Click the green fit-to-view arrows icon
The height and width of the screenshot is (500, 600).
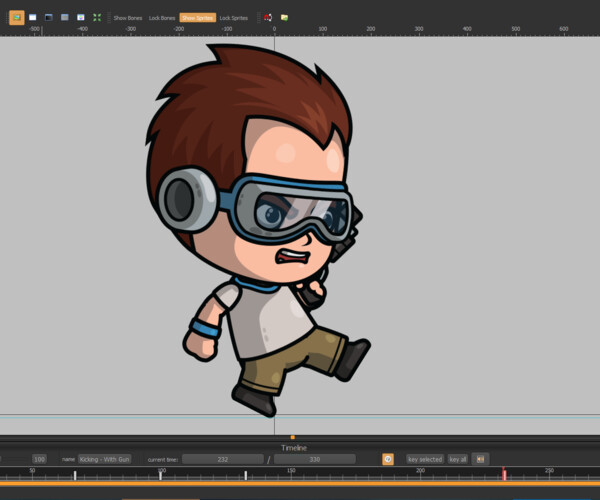pyautogui.click(x=96, y=17)
